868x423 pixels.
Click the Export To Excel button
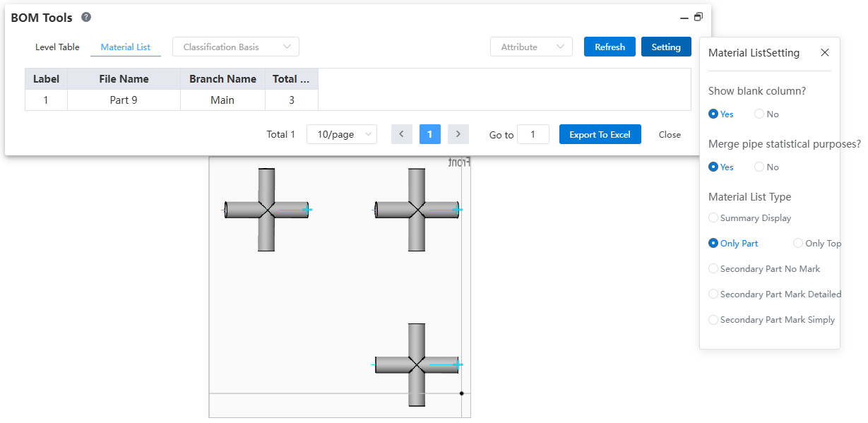pyautogui.click(x=600, y=134)
